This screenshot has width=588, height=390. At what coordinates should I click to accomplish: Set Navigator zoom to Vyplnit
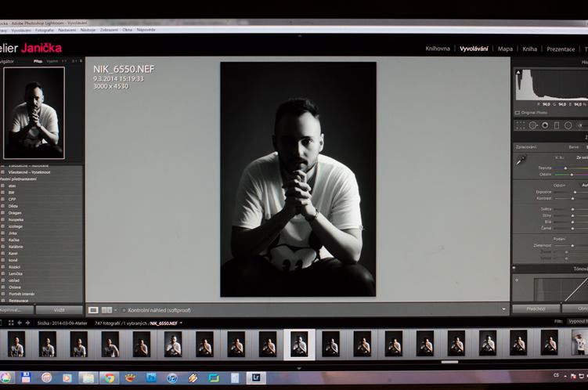[x=52, y=61]
